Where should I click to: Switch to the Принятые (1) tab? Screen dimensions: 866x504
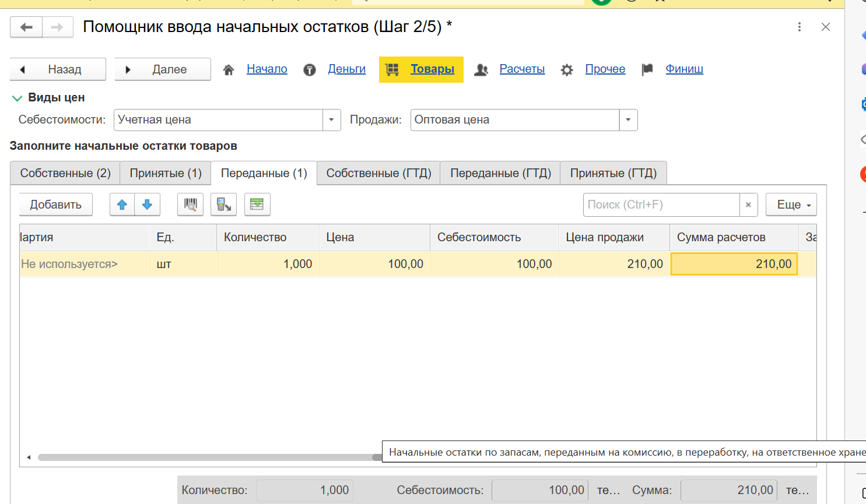[x=166, y=173]
